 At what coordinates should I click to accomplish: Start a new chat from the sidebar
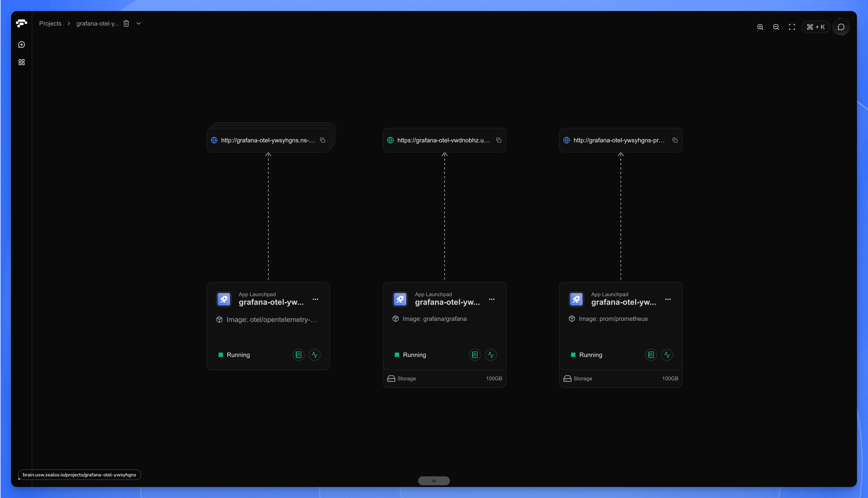tap(22, 45)
